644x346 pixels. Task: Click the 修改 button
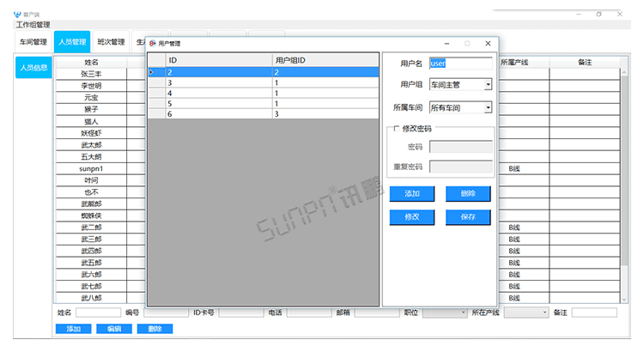pos(411,217)
